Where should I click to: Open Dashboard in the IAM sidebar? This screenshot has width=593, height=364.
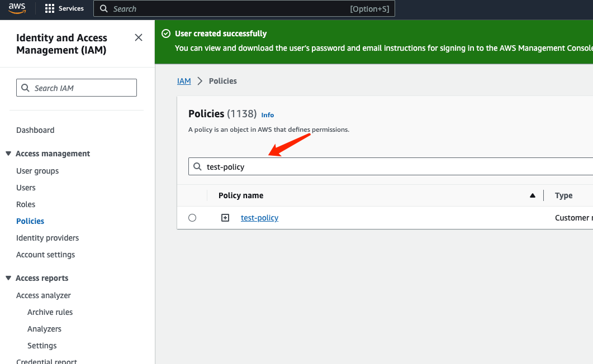(x=35, y=130)
